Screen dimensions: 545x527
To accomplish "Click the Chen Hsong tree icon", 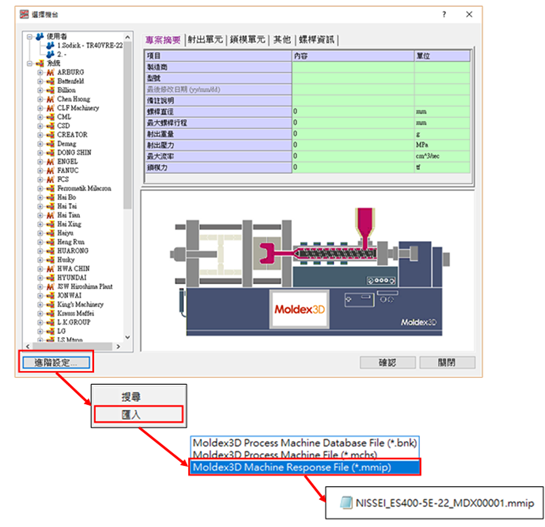I will tap(50, 99).
